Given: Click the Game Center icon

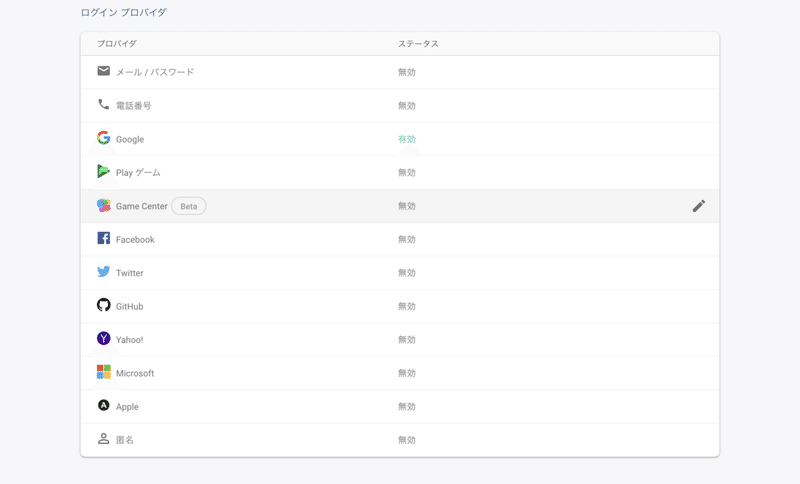Looking at the screenshot, I should tap(104, 205).
